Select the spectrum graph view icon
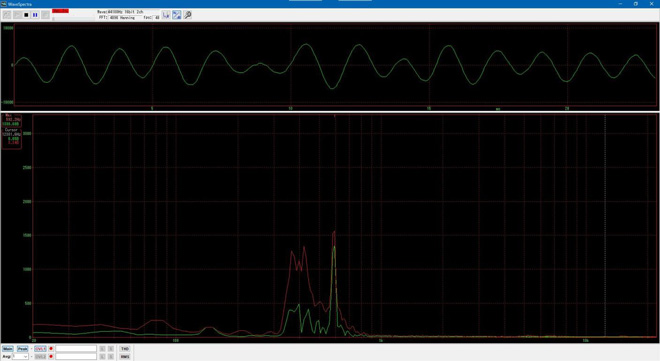This screenshot has height=361, width=660. pos(177,15)
